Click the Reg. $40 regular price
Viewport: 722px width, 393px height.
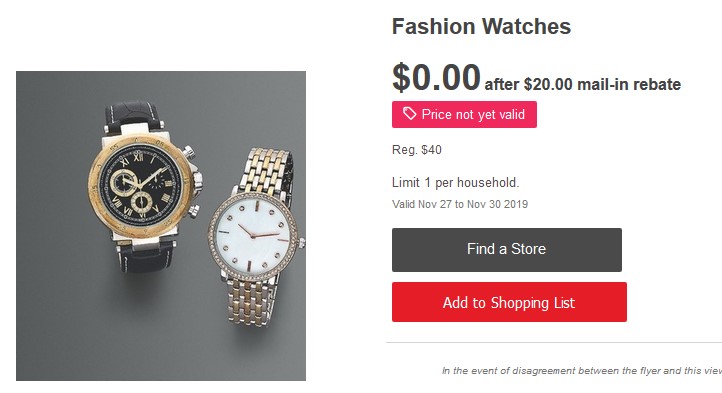click(x=417, y=150)
